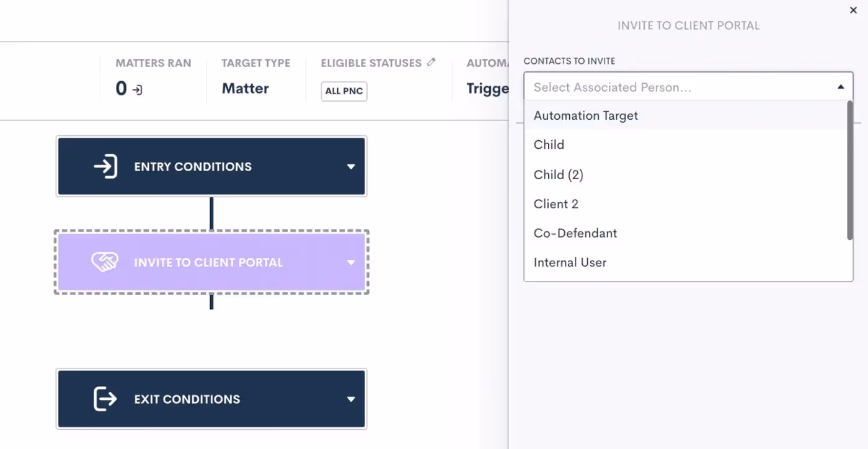This screenshot has height=449, width=868.
Task: Click the Matters Ran label
Action: tap(153, 63)
